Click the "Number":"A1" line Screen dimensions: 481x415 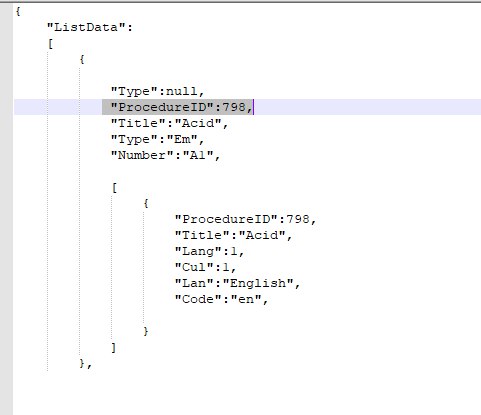point(165,155)
